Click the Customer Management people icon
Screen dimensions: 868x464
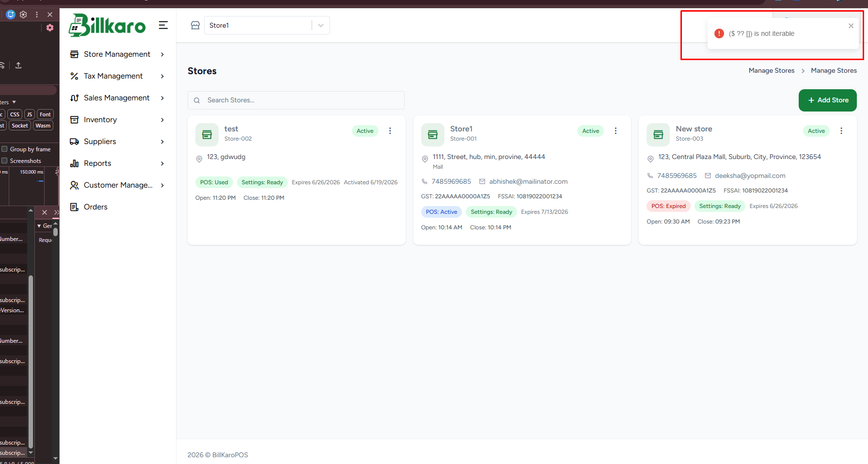74,185
